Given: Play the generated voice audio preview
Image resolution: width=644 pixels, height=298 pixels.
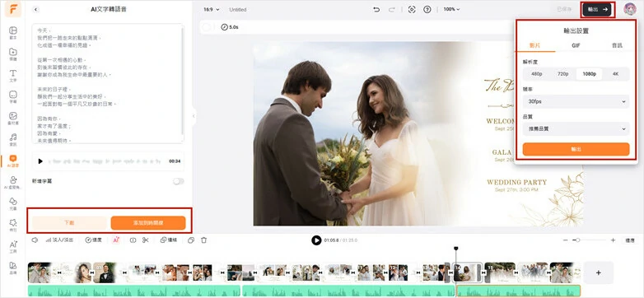Looking at the screenshot, I should [x=40, y=161].
